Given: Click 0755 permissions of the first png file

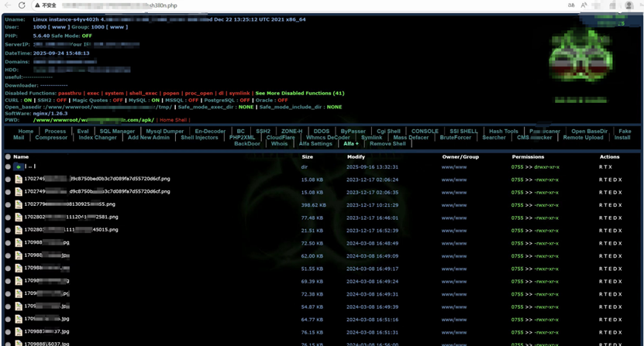Looking at the screenshot, I should (x=517, y=180).
